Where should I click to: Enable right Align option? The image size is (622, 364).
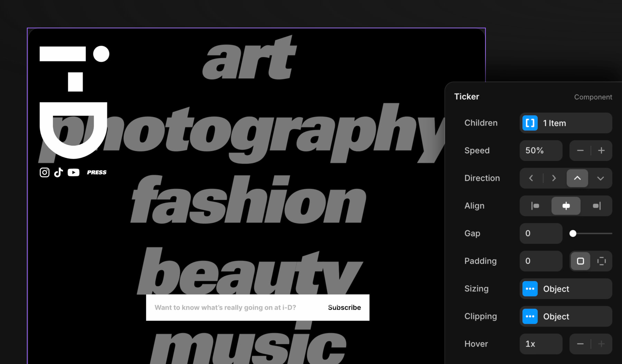pyautogui.click(x=596, y=206)
